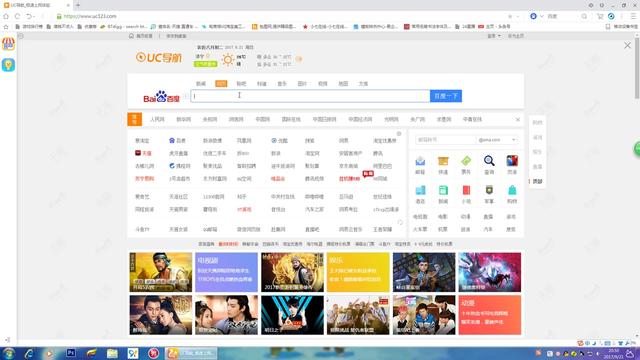Open the 电视剧 category link
The width and height of the screenshot is (640, 360).
pyautogui.click(x=420, y=217)
